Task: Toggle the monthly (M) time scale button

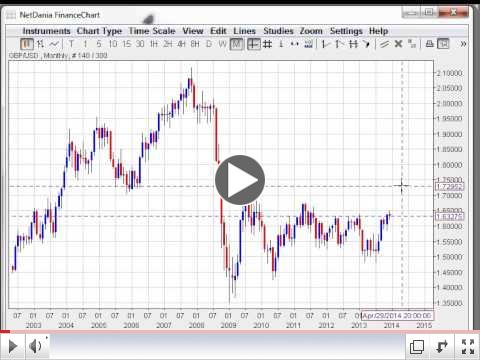Action: (x=236, y=44)
